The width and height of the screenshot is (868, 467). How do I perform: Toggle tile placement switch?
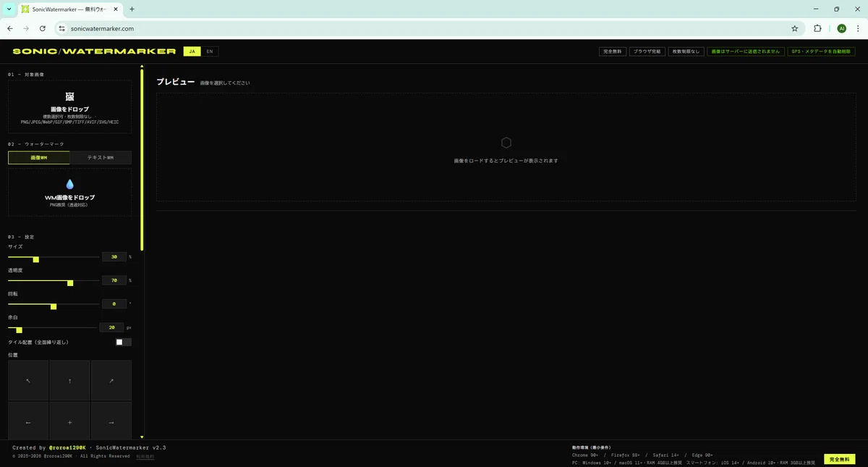coord(124,342)
